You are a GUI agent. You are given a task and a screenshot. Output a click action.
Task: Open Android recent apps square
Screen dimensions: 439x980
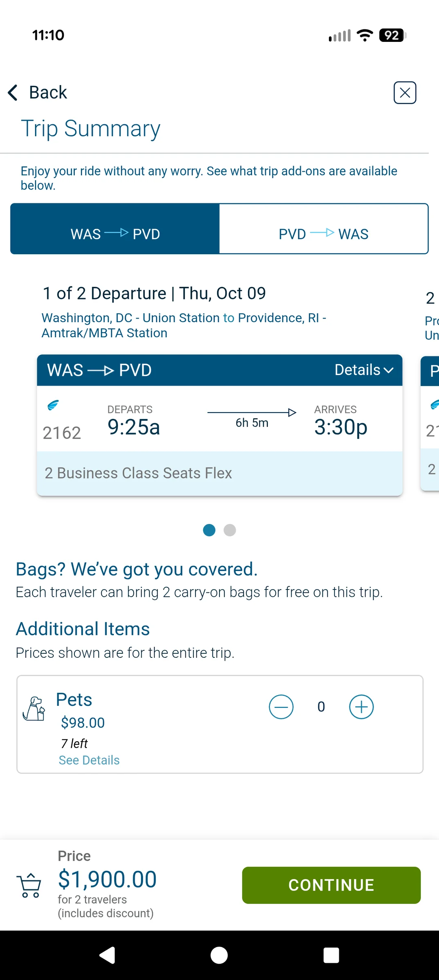(331, 955)
